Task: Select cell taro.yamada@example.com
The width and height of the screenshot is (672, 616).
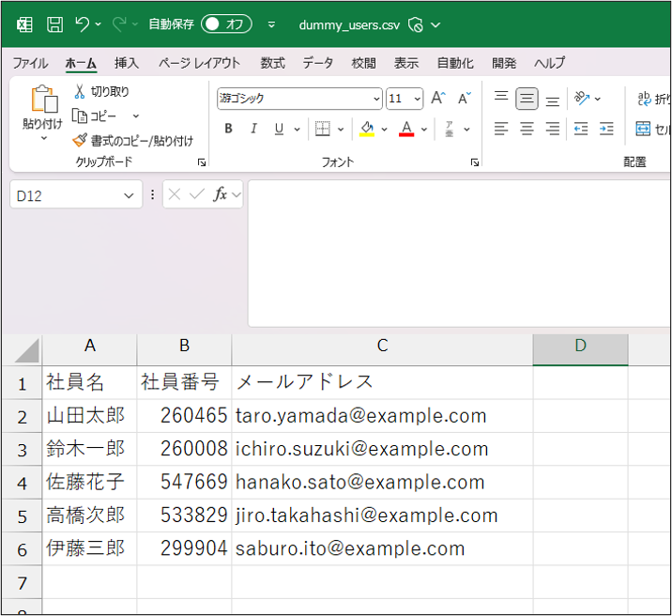Action: (x=382, y=415)
